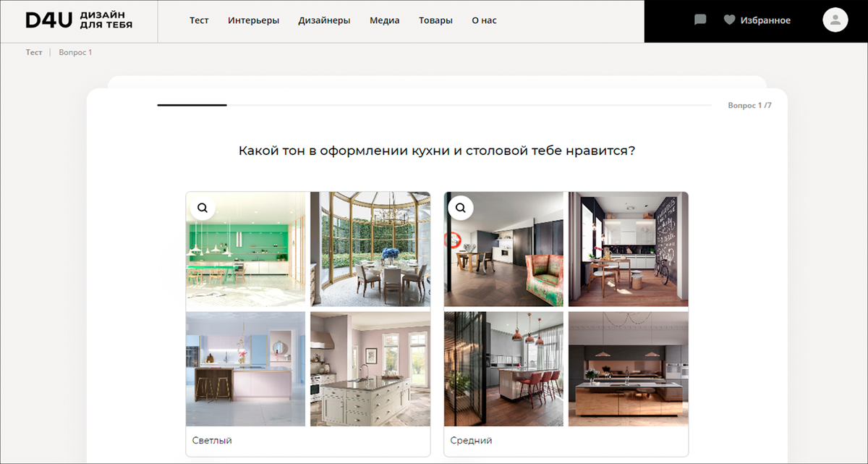Click the Вопрос 1 breadcrumb

click(x=75, y=52)
